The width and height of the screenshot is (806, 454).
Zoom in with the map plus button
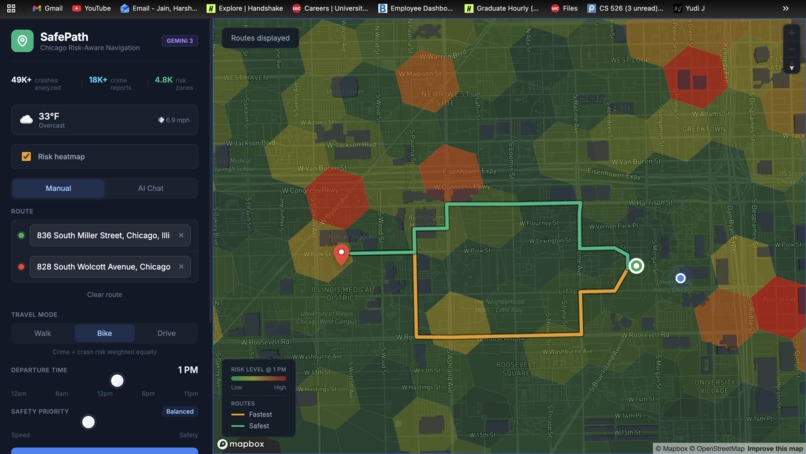pyautogui.click(x=792, y=32)
